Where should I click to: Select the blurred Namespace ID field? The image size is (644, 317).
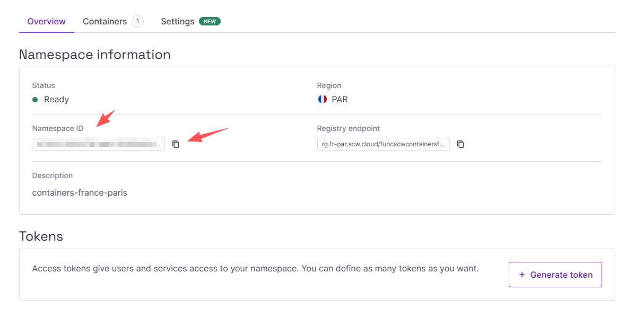98,144
